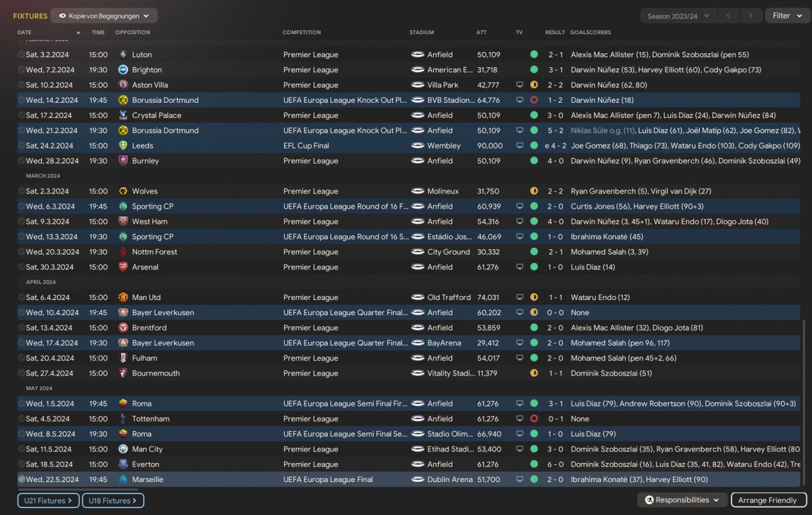Click the Tottenham club badge
812x515 pixels.
[123, 419]
